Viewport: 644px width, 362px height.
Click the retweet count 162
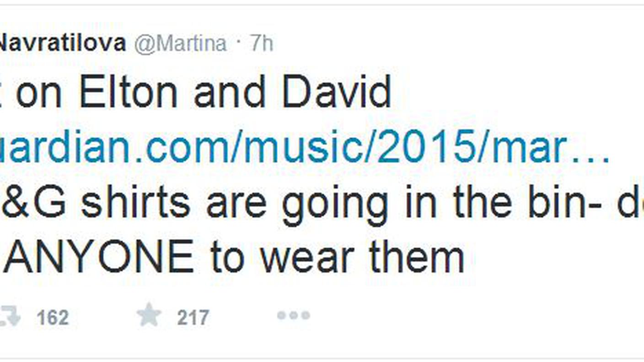pyautogui.click(x=53, y=317)
